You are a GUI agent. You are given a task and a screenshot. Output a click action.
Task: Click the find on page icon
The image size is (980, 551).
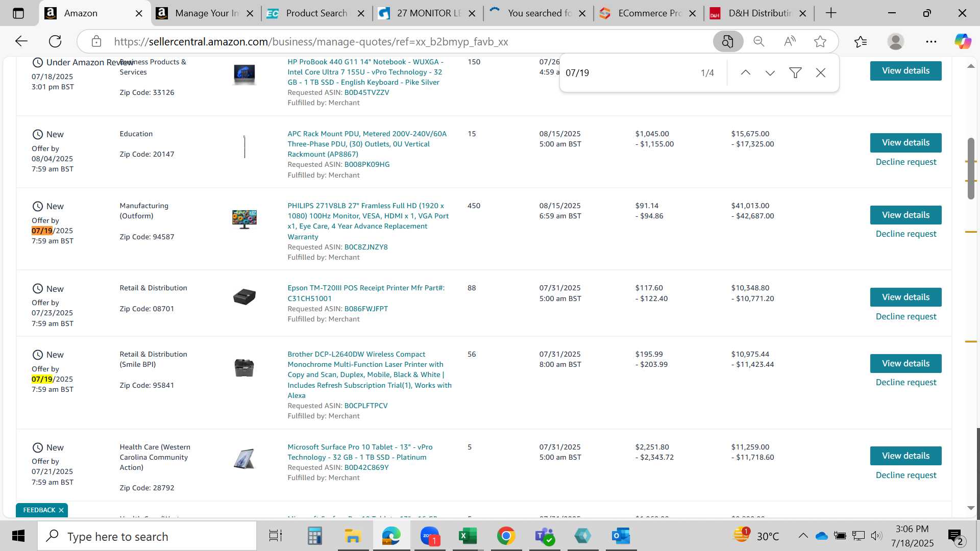pos(727,41)
